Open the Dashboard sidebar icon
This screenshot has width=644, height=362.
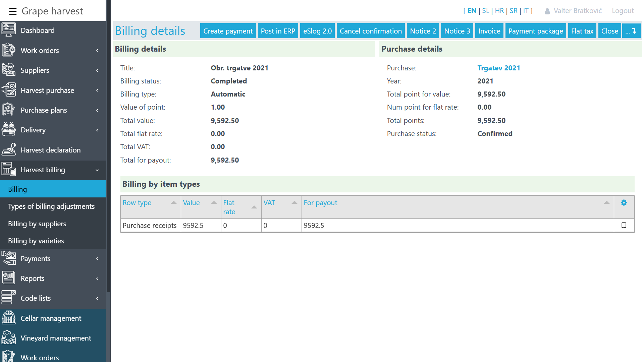8,30
